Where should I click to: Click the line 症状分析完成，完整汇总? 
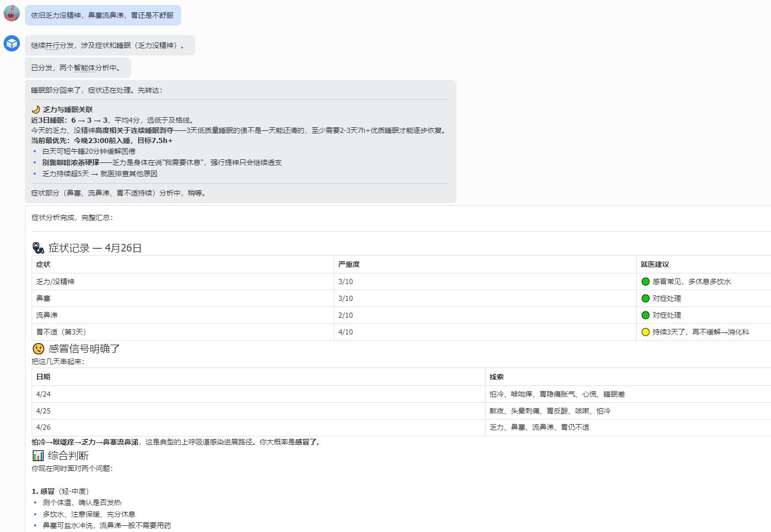click(72, 217)
